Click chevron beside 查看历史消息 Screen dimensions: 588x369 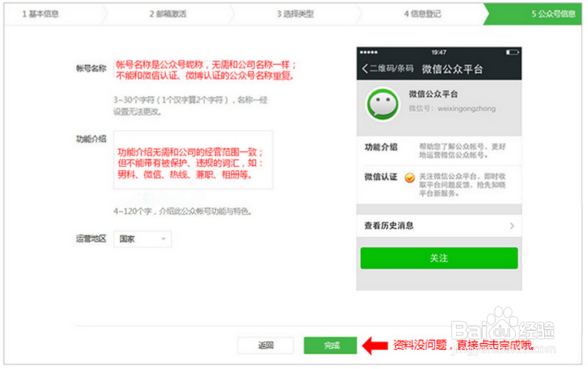point(512,226)
